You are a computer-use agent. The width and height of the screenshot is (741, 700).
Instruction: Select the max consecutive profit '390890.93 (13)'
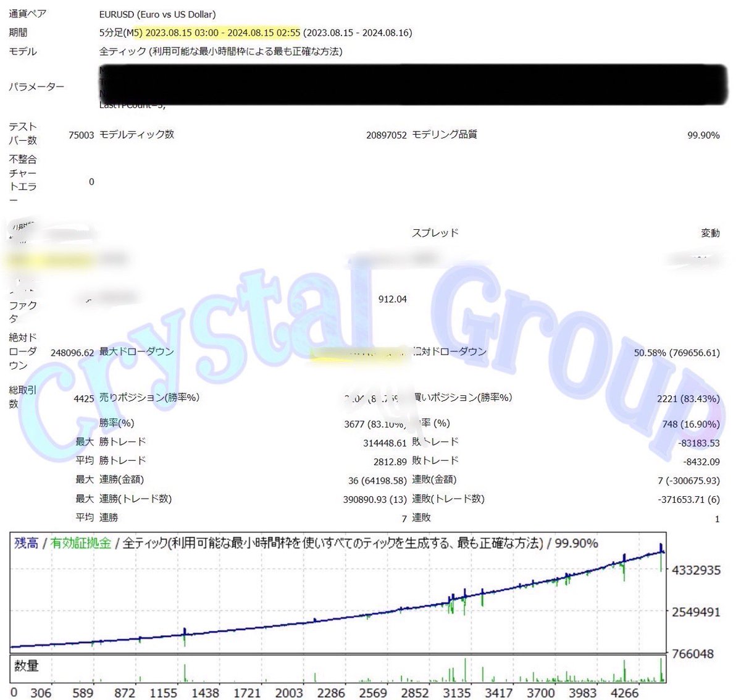[375, 499]
